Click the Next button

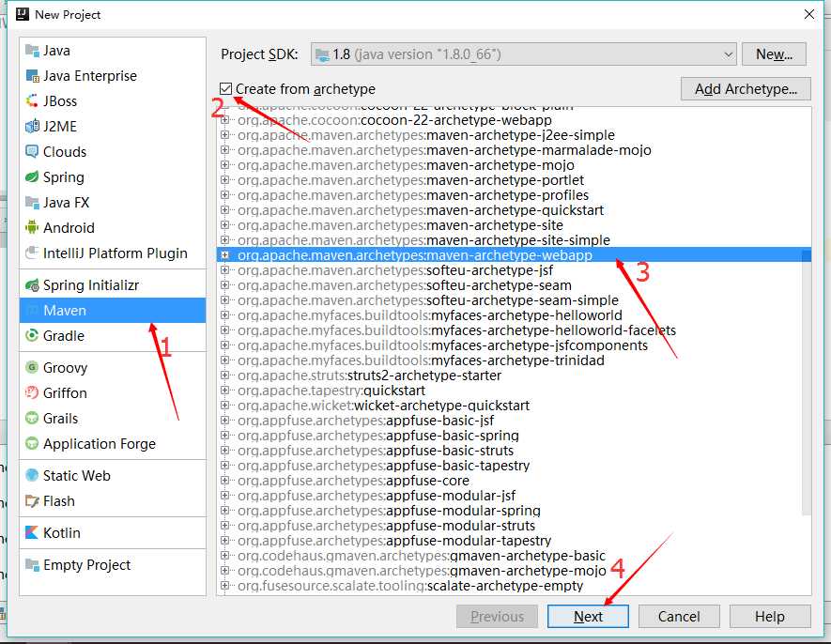click(x=588, y=617)
